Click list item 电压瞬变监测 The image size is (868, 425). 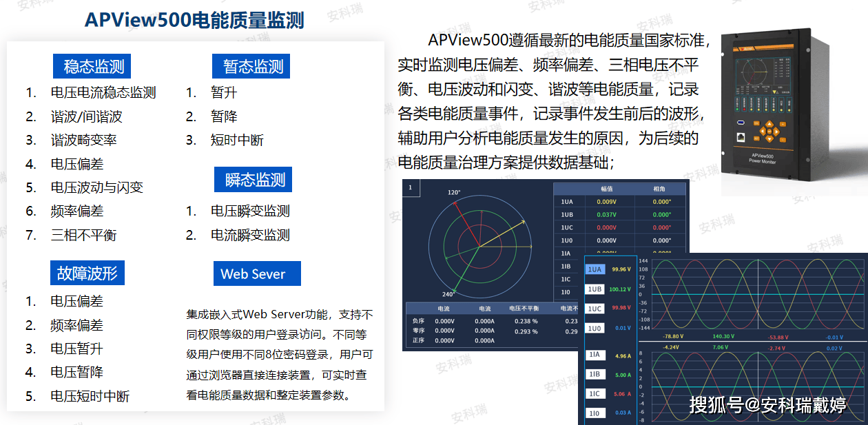tap(250, 211)
